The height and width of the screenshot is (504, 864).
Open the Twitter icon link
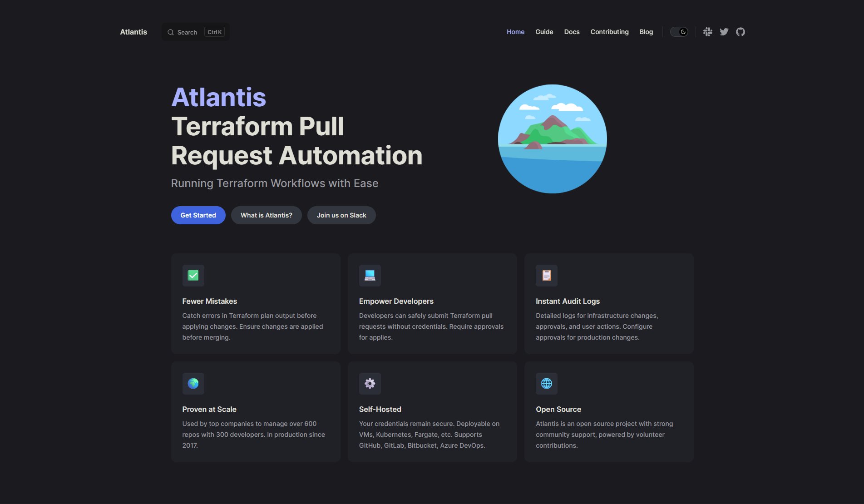coord(724,32)
